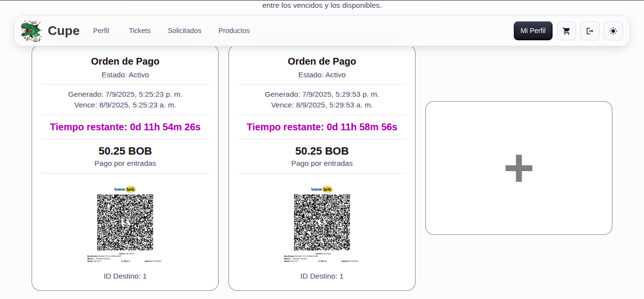
Task: Open Perfil in the navigation bar
Action: (x=101, y=31)
